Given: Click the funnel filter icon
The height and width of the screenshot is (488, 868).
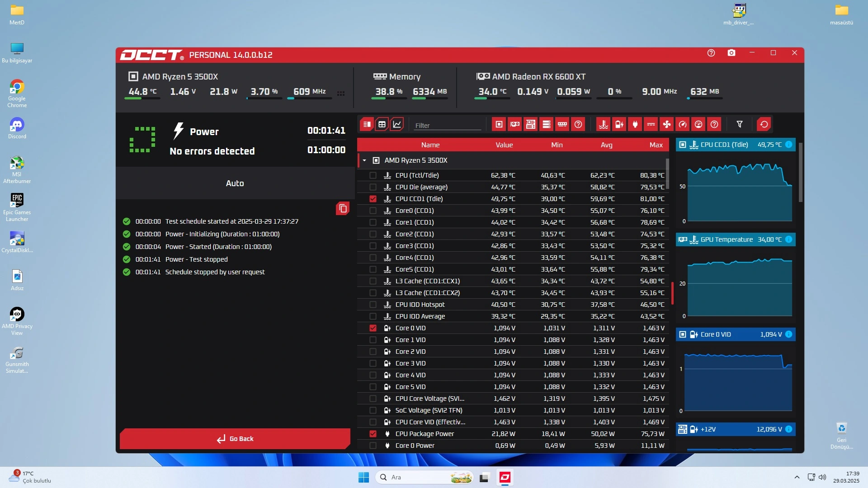Looking at the screenshot, I should pyautogui.click(x=740, y=124).
